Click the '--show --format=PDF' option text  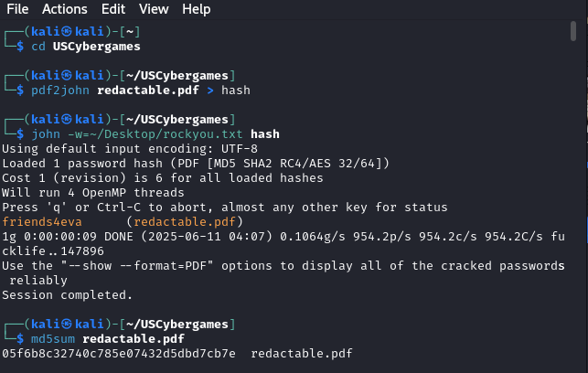(137, 266)
